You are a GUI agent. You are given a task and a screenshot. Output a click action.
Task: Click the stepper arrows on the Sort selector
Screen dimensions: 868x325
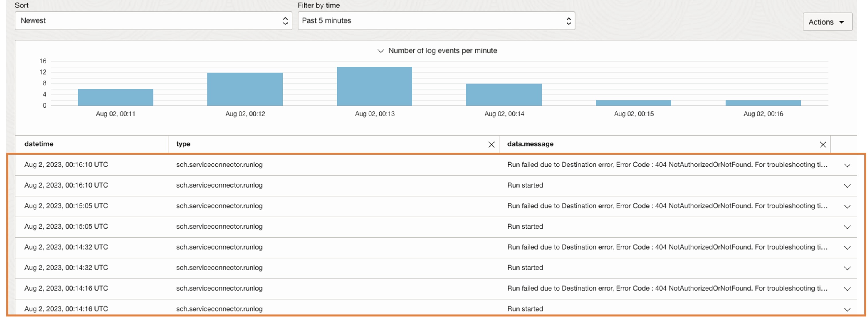285,21
